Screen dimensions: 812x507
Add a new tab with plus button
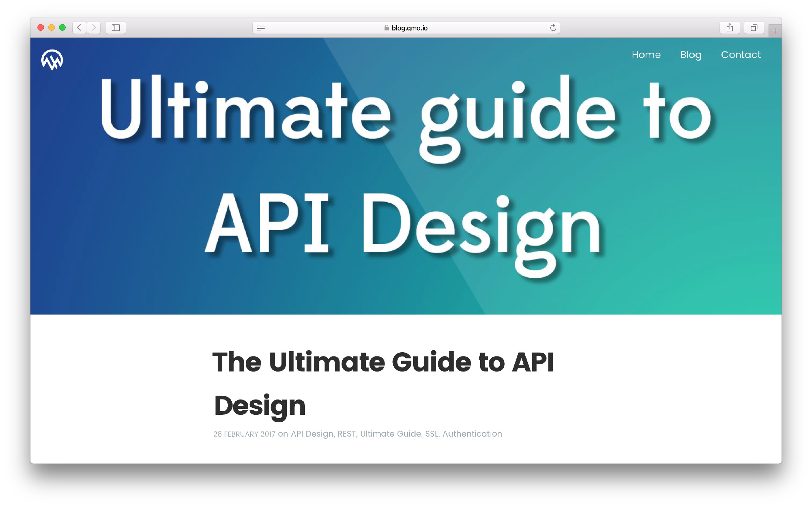[775, 31]
